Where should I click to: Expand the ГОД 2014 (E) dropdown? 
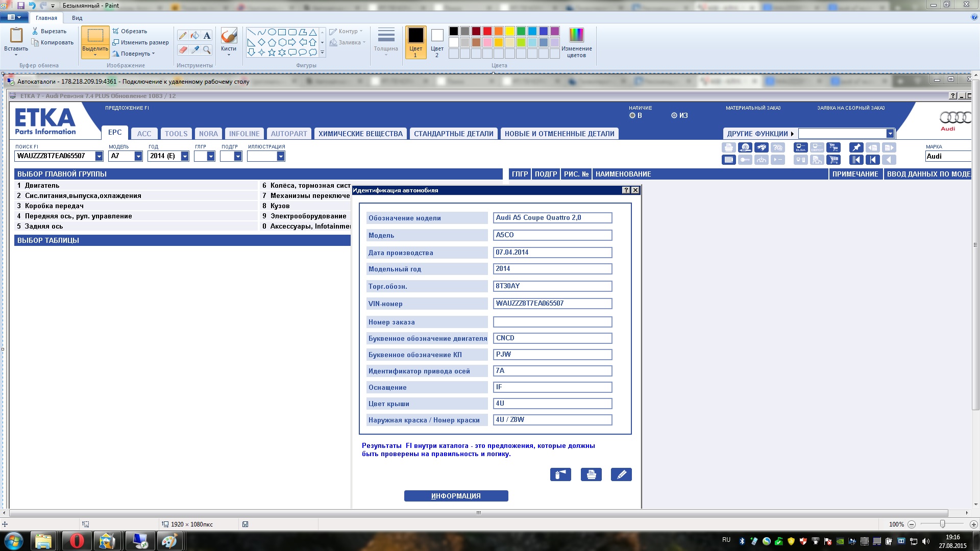185,156
